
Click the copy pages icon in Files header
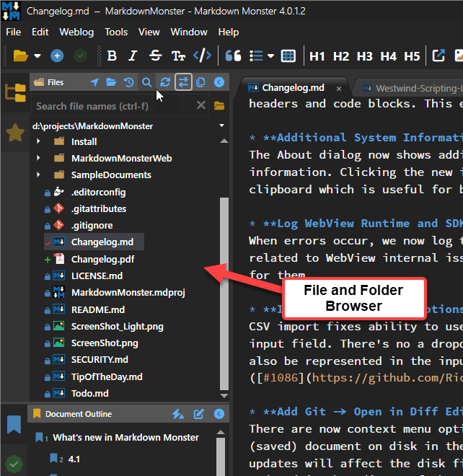pyautogui.click(x=200, y=82)
